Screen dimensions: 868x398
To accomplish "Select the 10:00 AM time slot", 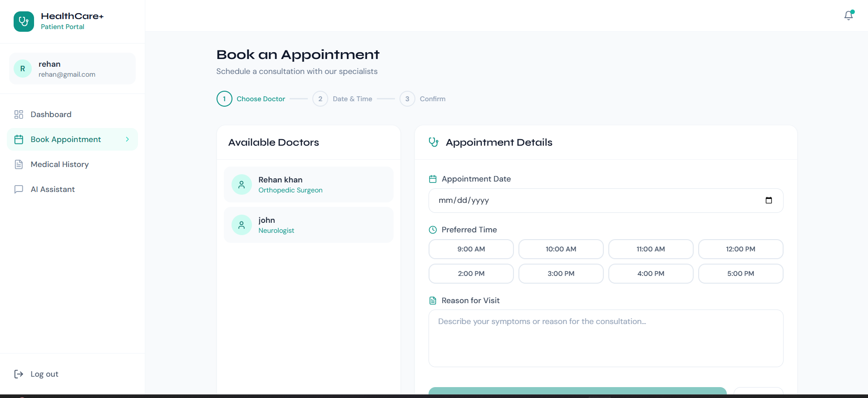I will click(x=561, y=249).
